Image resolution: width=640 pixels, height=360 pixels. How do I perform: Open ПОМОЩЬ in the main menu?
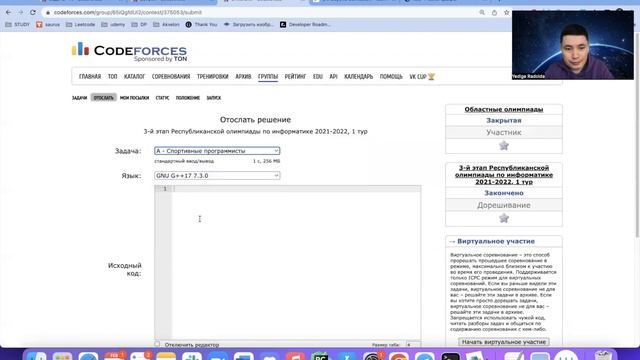[x=391, y=77]
